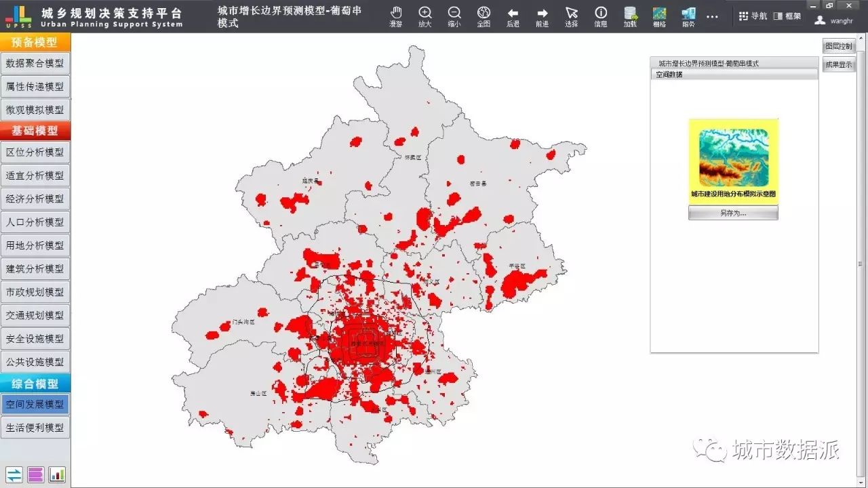This screenshot has height=488, width=868.
Task: Open the 栅格 raster tool
Action: tap(659, 17)
